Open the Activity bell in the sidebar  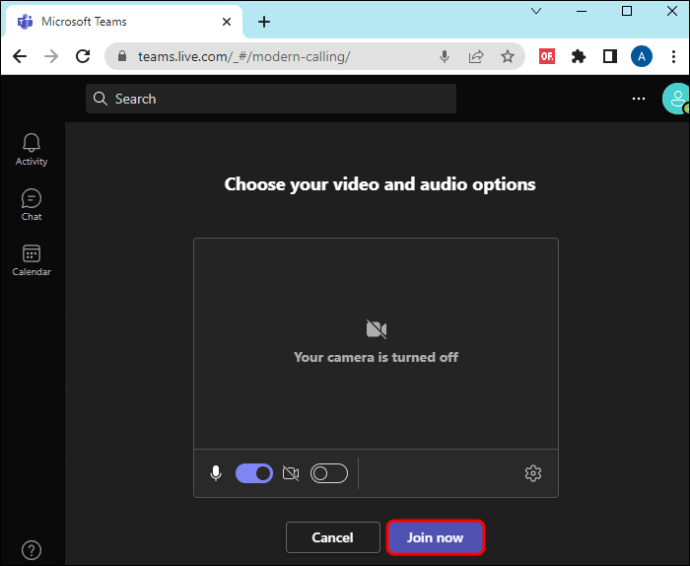[31, 150]
